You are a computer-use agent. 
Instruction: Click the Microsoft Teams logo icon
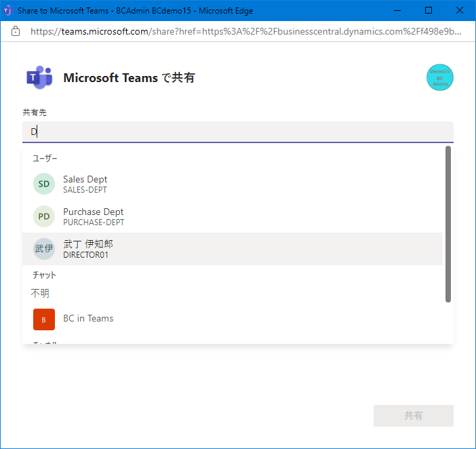click(39, 77)
